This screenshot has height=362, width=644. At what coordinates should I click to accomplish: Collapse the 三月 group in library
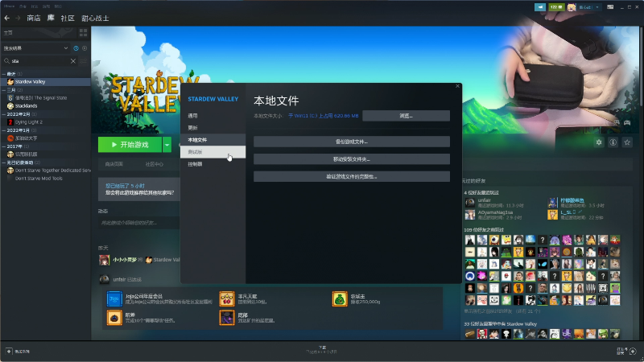click(x=4, y=90)
